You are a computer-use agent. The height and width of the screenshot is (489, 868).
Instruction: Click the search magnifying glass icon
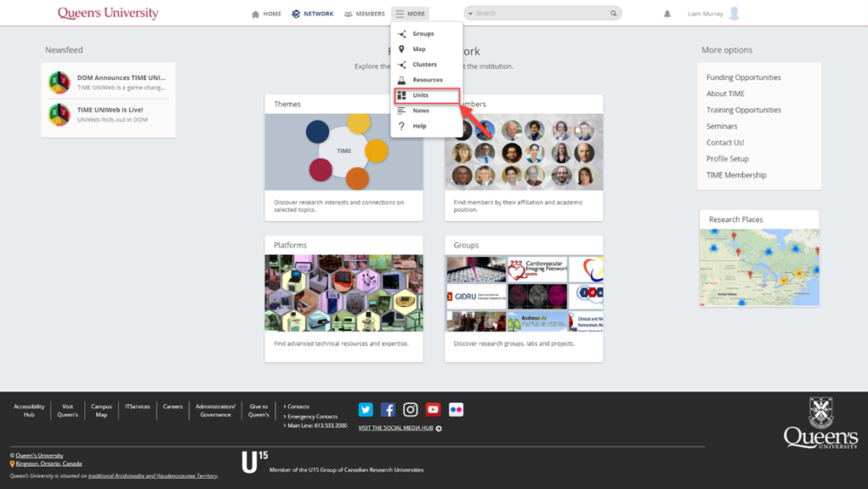(x=614, y=14)
